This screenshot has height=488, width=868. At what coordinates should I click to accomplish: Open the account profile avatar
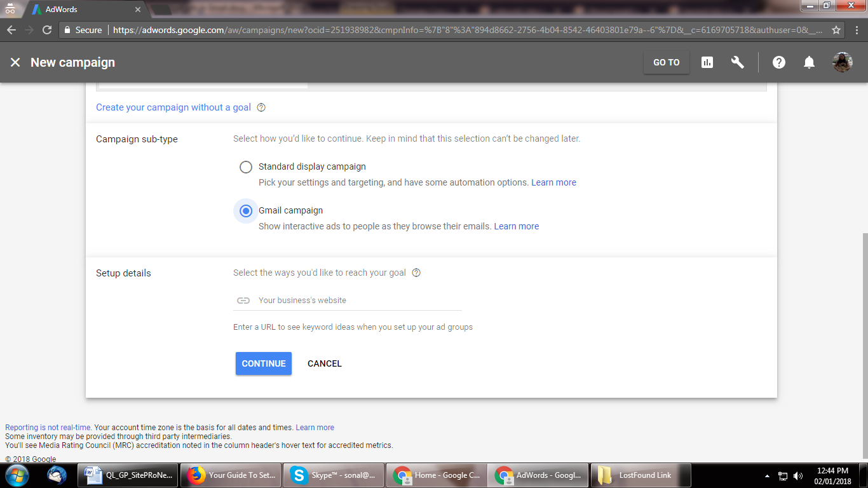[843, 62]
